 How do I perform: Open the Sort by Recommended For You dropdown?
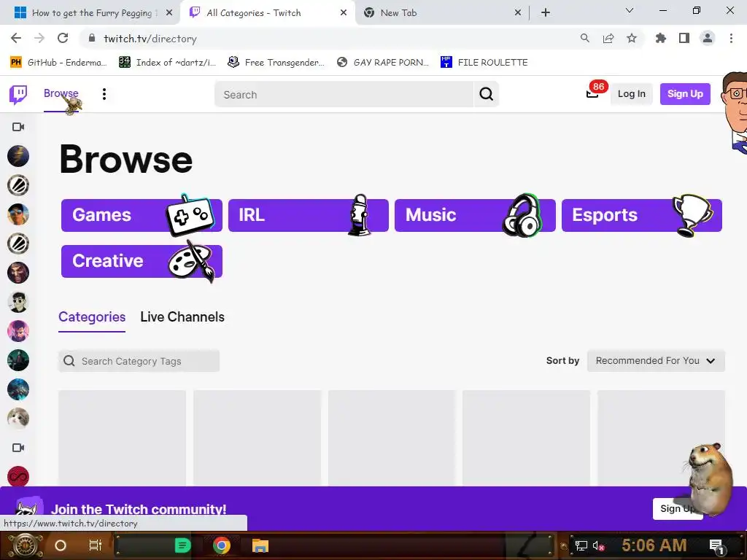pyautogui.click(x=656, y=361)
